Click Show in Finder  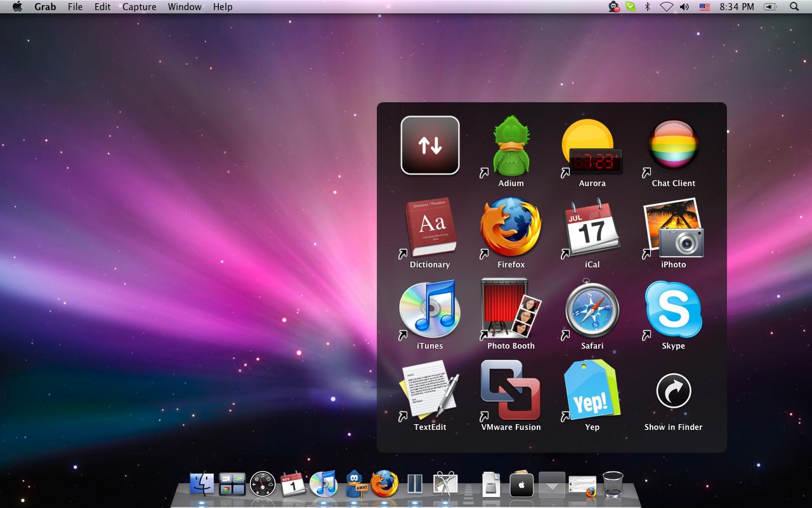673,392
